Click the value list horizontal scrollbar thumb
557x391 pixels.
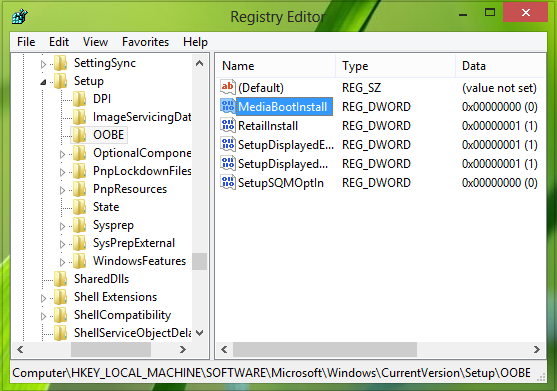tap(325, 349)
